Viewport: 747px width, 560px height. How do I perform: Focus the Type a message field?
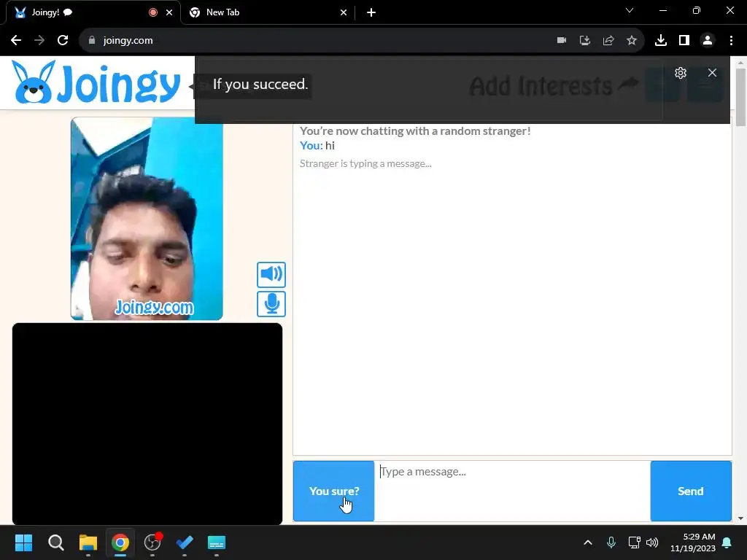[512, 491]
